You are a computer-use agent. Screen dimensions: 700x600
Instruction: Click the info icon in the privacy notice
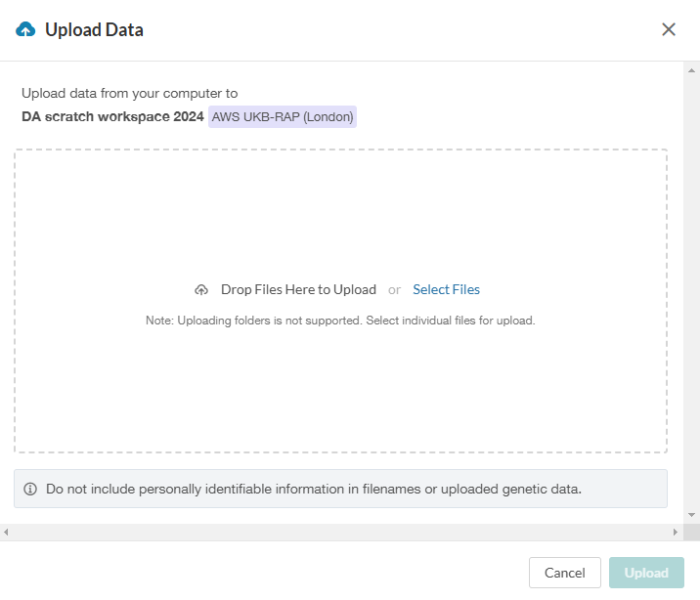[x=30, y=489]
